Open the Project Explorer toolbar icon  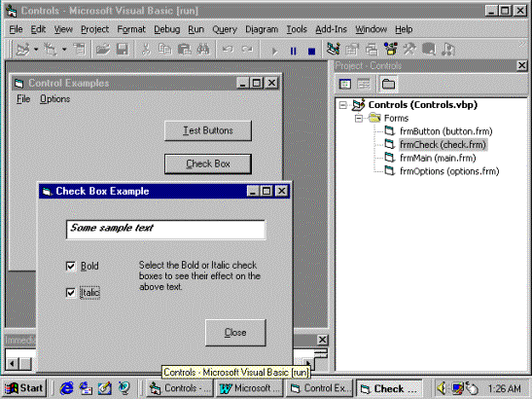pos(334,50)
